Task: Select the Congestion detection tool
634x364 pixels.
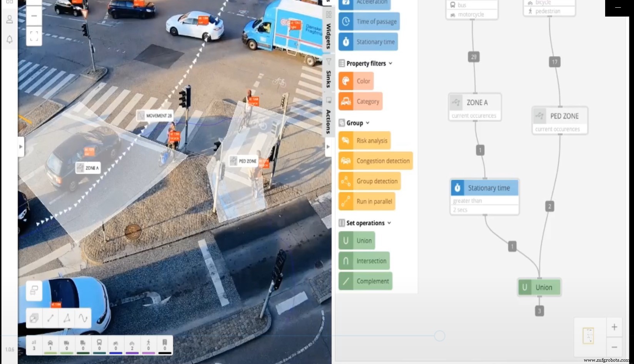Action: 375,161
